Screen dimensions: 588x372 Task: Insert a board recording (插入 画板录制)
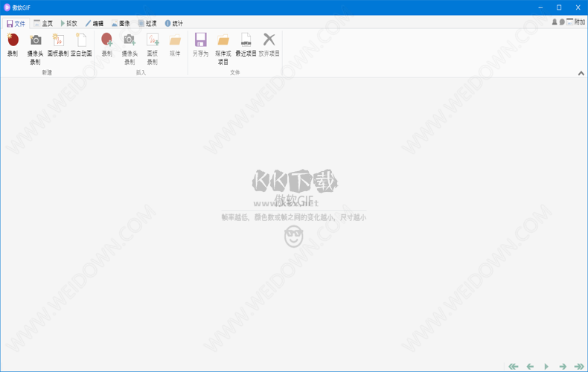tap(153, 49)
